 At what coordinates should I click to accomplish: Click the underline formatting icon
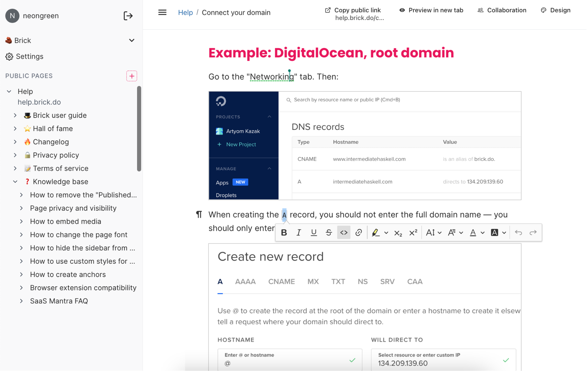click(x=314, y=233)
